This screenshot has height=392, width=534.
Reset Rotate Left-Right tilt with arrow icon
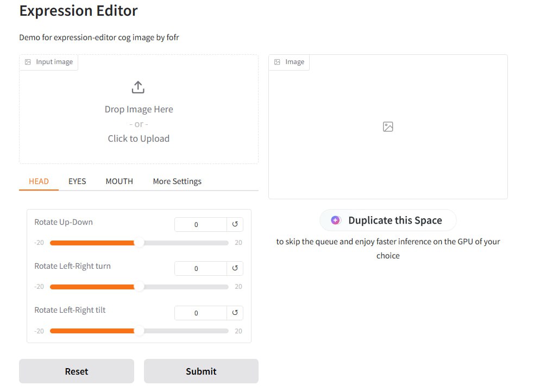click(235, 313)
